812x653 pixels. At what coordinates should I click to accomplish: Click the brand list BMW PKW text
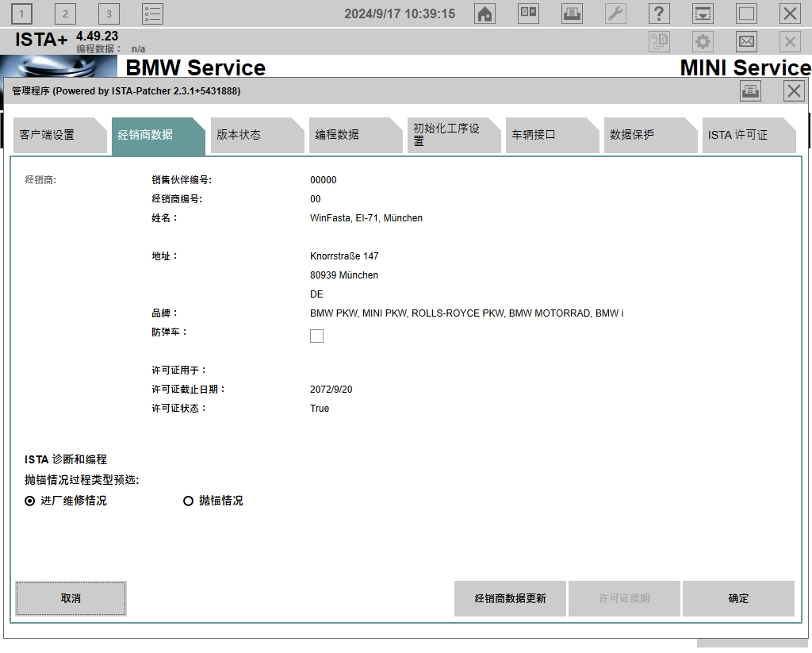(466, 313)
